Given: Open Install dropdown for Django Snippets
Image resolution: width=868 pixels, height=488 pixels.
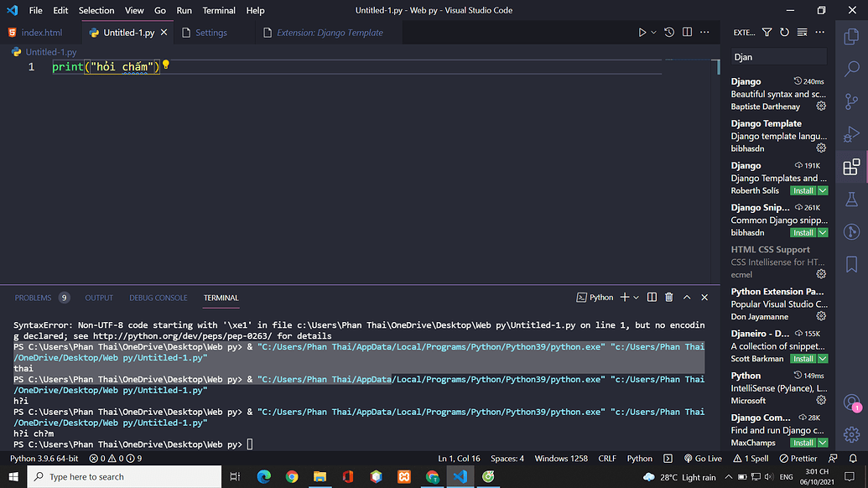Looking at the screenshot, I should [x=824, y=233].
